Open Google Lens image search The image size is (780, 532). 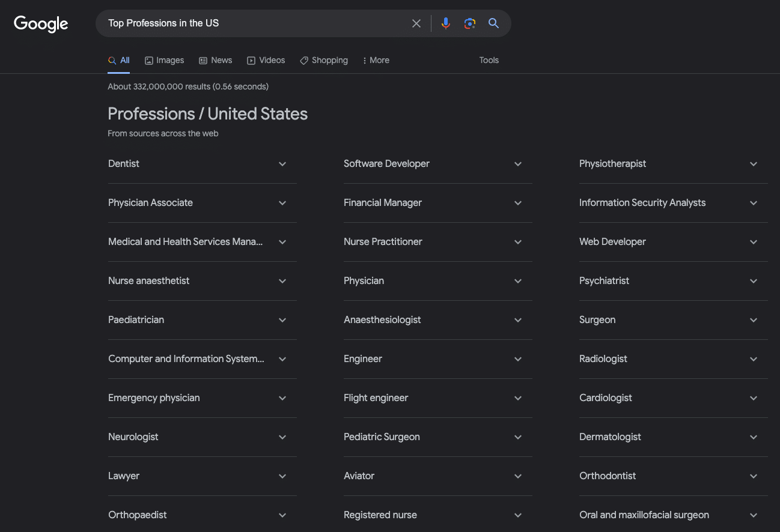coord(469,23)
